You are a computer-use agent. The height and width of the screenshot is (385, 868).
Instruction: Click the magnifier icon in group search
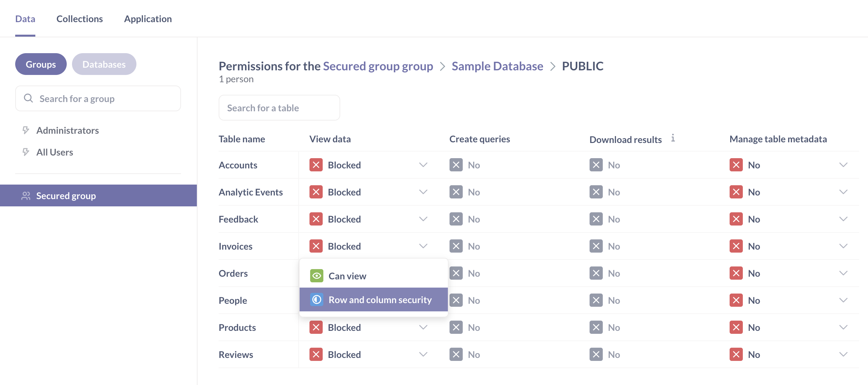[28, 98]
